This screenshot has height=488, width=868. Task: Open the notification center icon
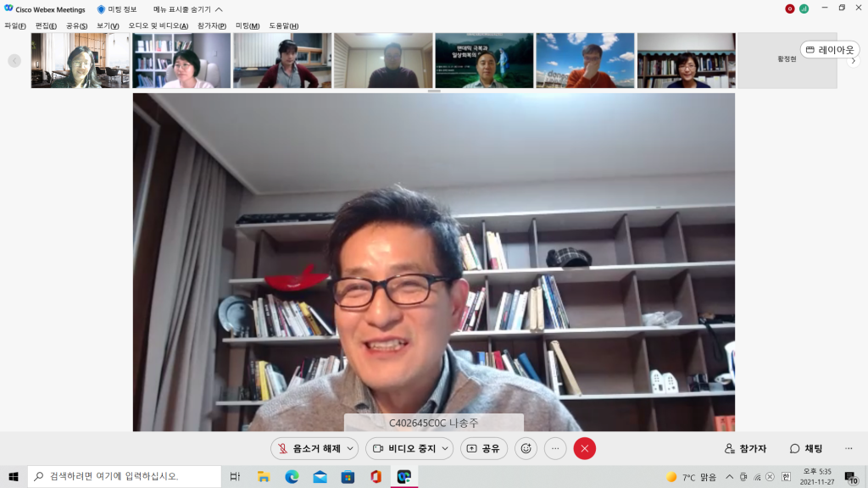(851, 477)
